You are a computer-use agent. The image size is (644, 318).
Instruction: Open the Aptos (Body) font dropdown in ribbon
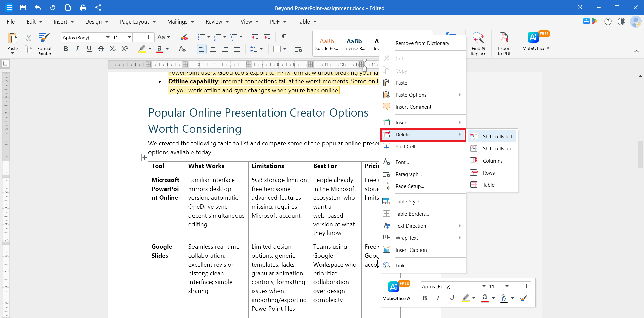108,37
